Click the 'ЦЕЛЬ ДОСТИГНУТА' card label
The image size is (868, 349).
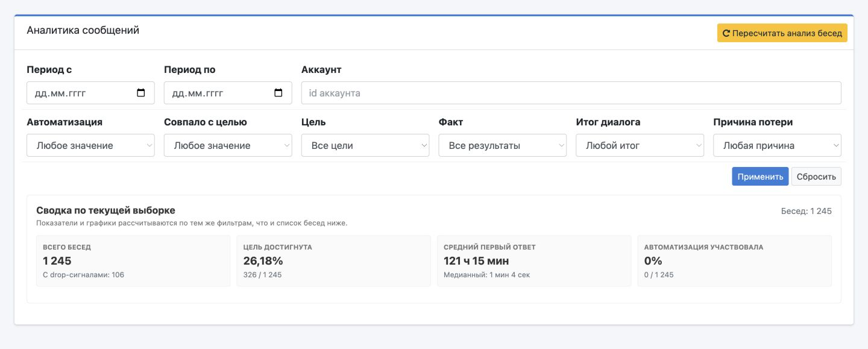click(278, 247)
